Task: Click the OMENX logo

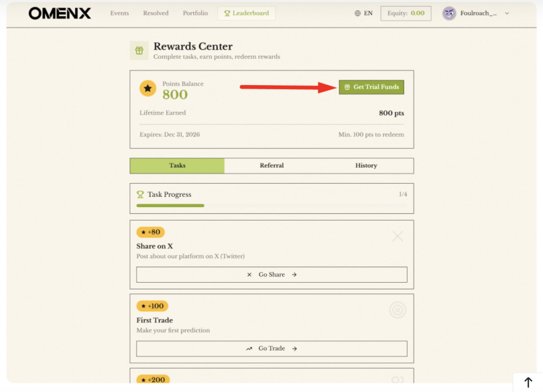Action: point(59,13)
